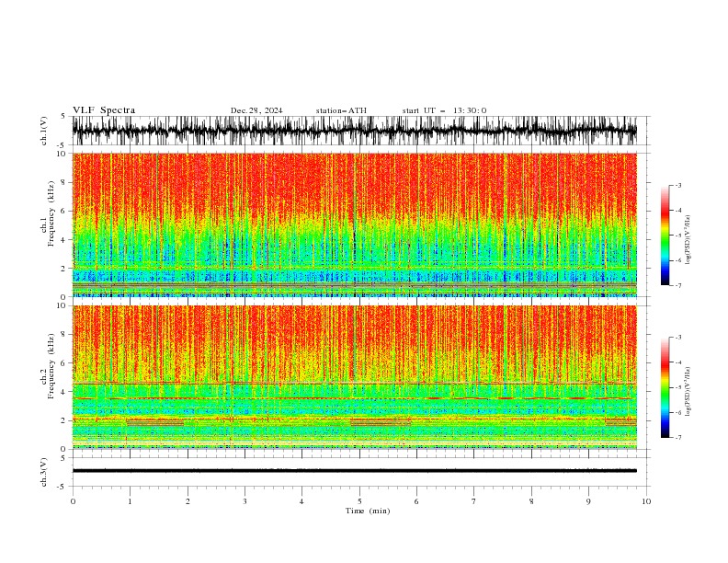Click the lower color bar log(PSD) label
728x563 pixels.
pyautogui.click(x=688, y=391)
